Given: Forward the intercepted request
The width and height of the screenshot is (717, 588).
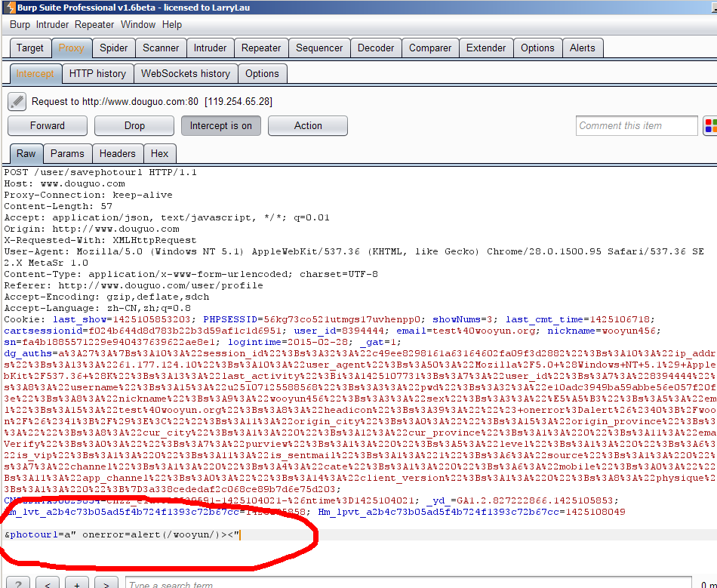Looking at the screenshot, I should (x=48, y=126).
